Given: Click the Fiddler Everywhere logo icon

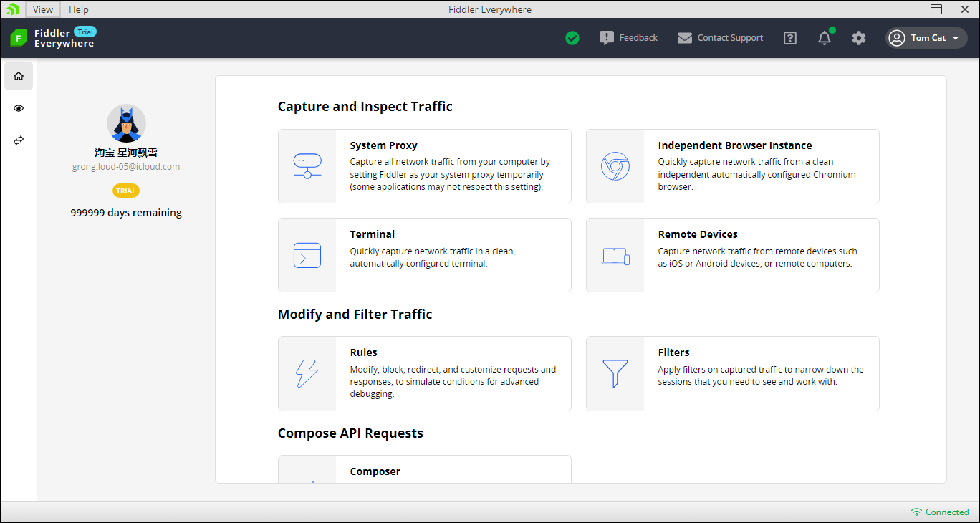Looking at the screenshot, I should [19, 38].
